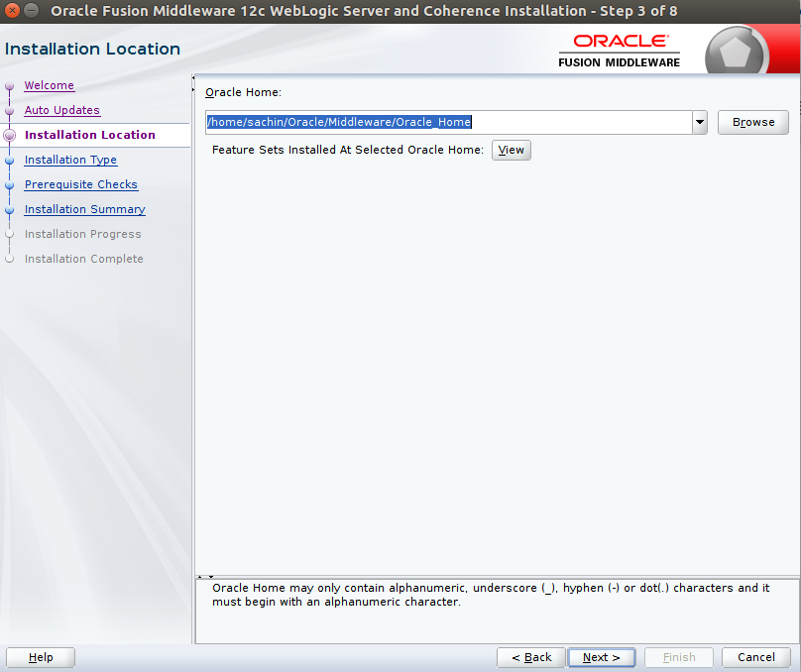The width and height of the screenshot is (801, 672).
Task: Click the Installation Complete step label
Action: (x=84, y=259)
